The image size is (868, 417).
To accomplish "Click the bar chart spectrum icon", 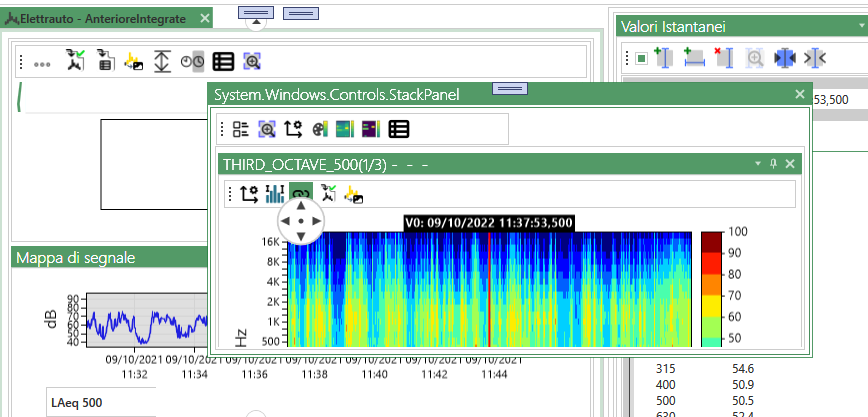I will pos(275,194).
